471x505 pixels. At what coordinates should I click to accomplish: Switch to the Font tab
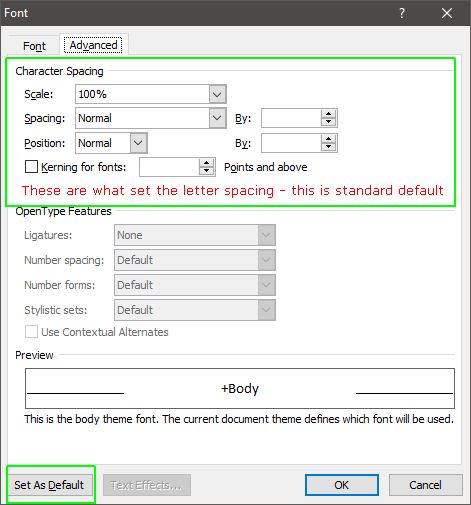pyautogui.click(x=34, y=46)
